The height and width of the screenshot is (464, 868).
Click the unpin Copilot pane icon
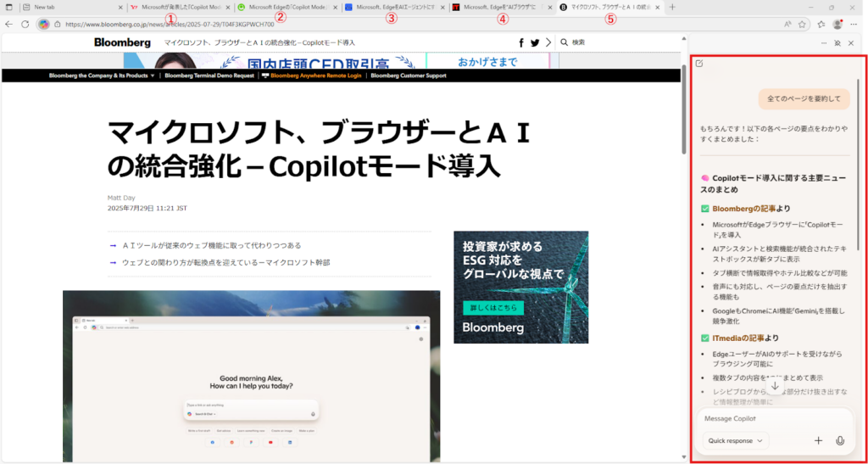coord(837,42)
